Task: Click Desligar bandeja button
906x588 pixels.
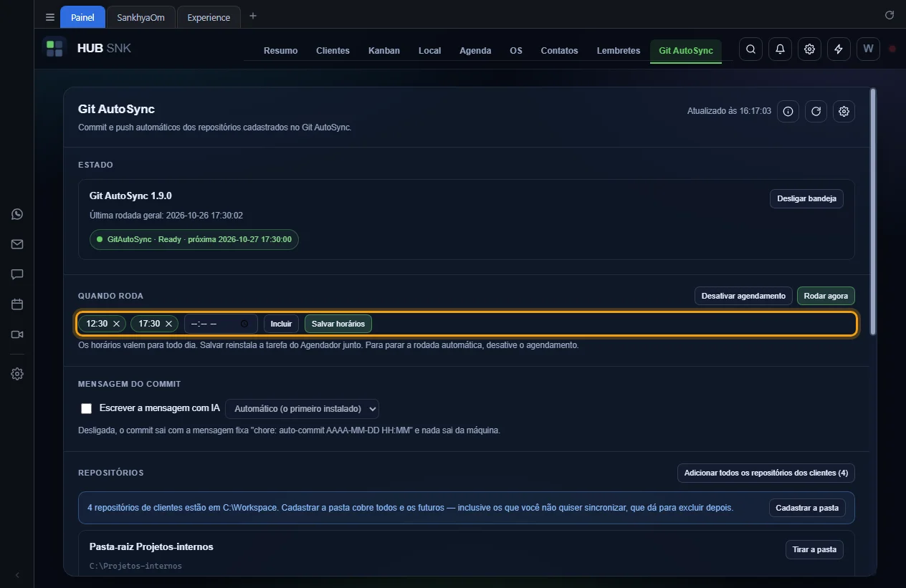Action: [806, 198]
